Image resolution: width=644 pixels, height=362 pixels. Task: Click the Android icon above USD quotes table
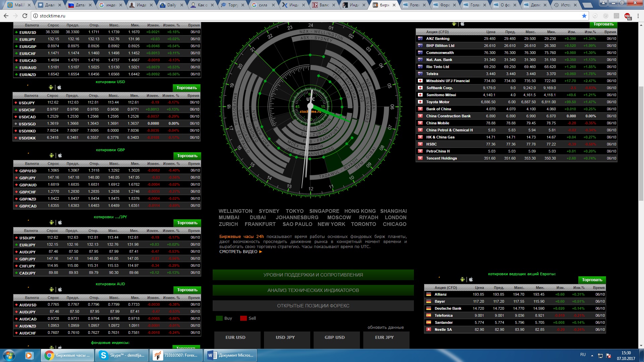pos(51,87)
